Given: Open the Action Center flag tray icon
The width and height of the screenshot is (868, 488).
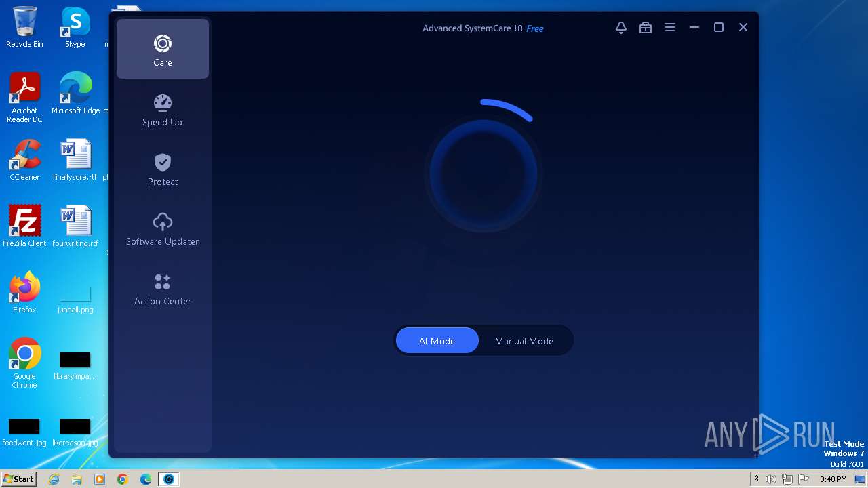Looking at the screenshot, I should click(804, 479).
